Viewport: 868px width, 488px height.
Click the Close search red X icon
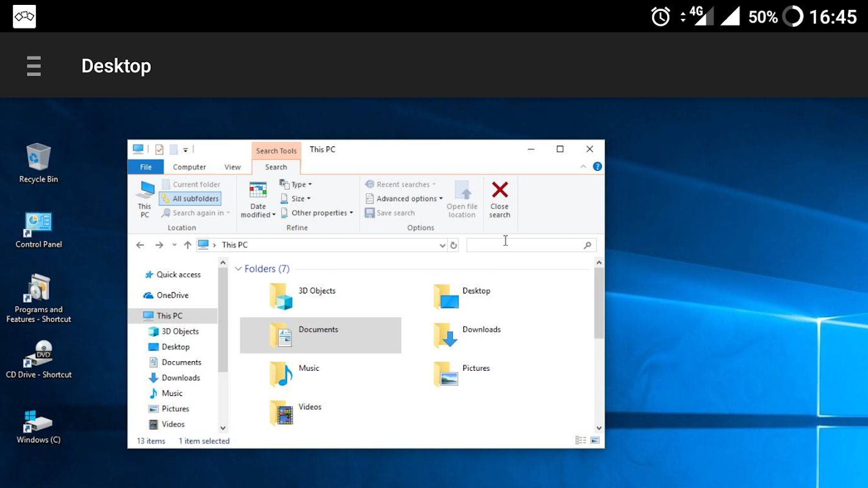tap(499, 190)
